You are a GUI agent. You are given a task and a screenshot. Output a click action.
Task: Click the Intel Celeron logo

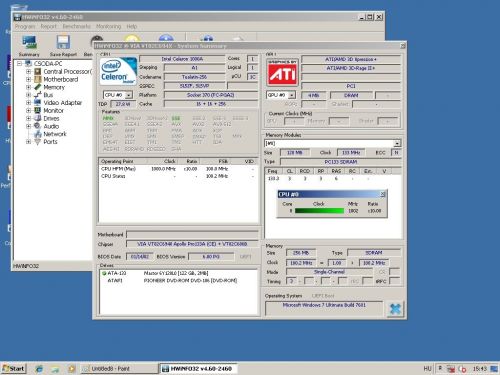point(119,71)
